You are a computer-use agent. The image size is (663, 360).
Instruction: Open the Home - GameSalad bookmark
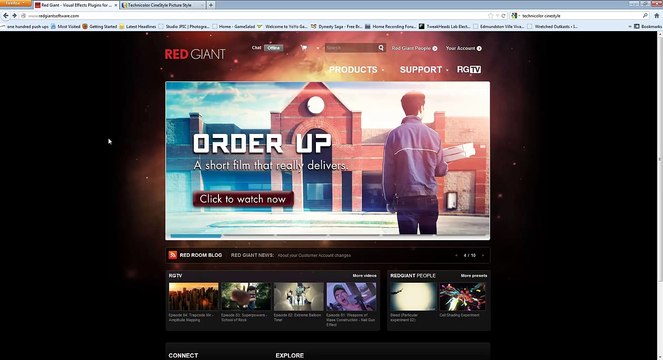(233, 26)
